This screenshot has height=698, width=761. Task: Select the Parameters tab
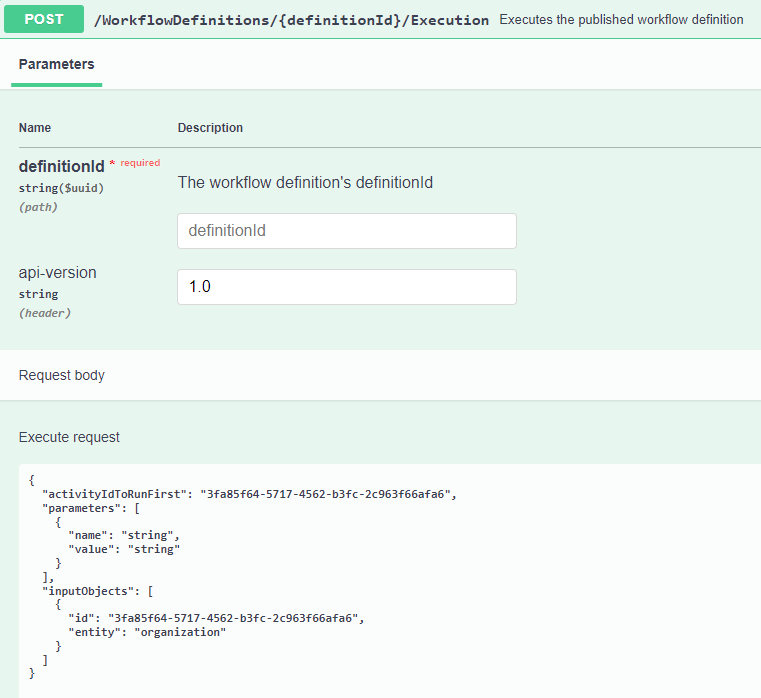pos(56,65)
